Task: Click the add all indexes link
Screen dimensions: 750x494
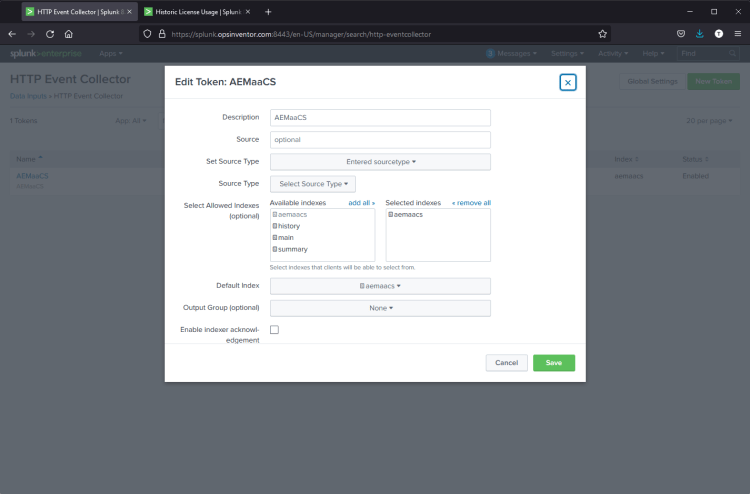Action: [362, 203]
